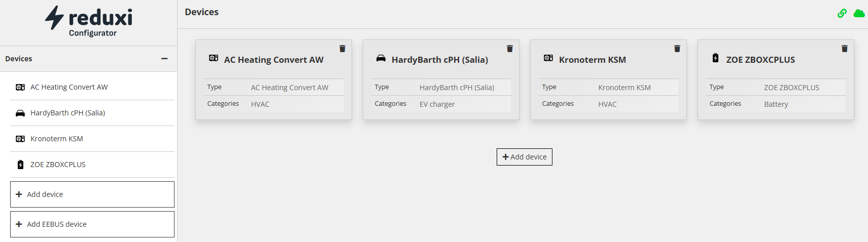Click battery icon on ZOE ZBOXCPLUS card

pos(715,58)
